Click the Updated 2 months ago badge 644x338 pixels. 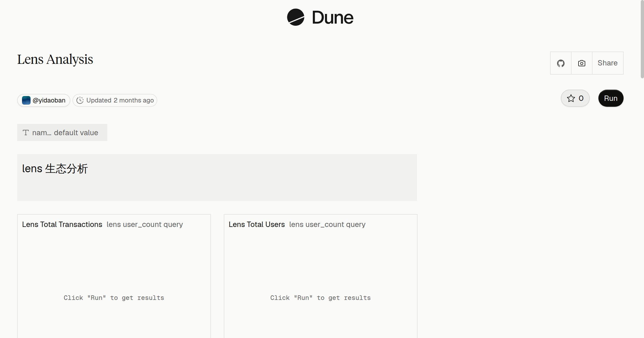tap(115, 100)
